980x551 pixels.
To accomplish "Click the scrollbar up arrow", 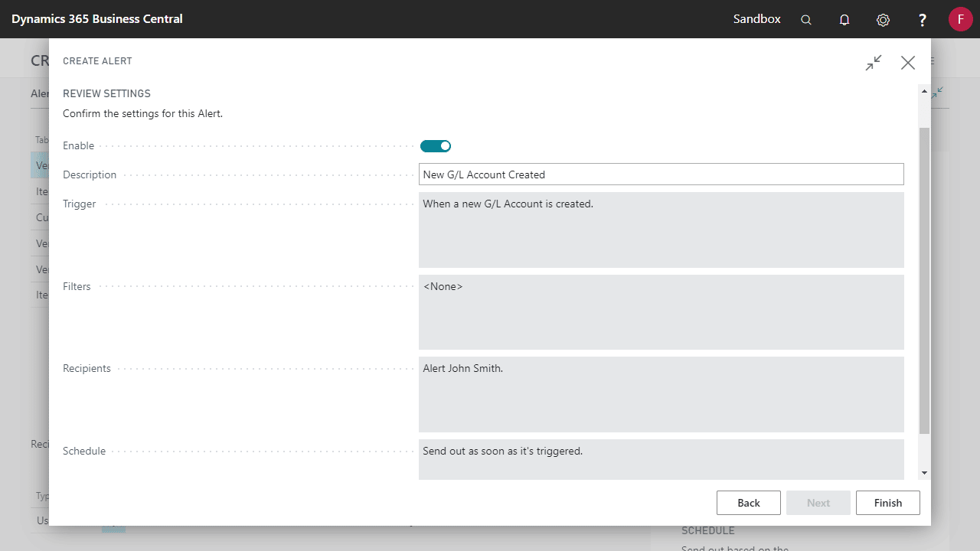I will pos(924,91).
